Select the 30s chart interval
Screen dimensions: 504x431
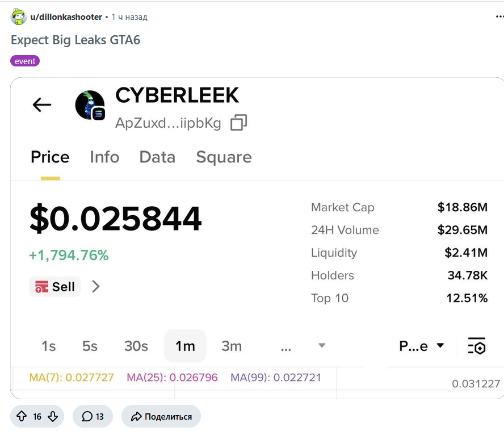[x=136, y=346]
